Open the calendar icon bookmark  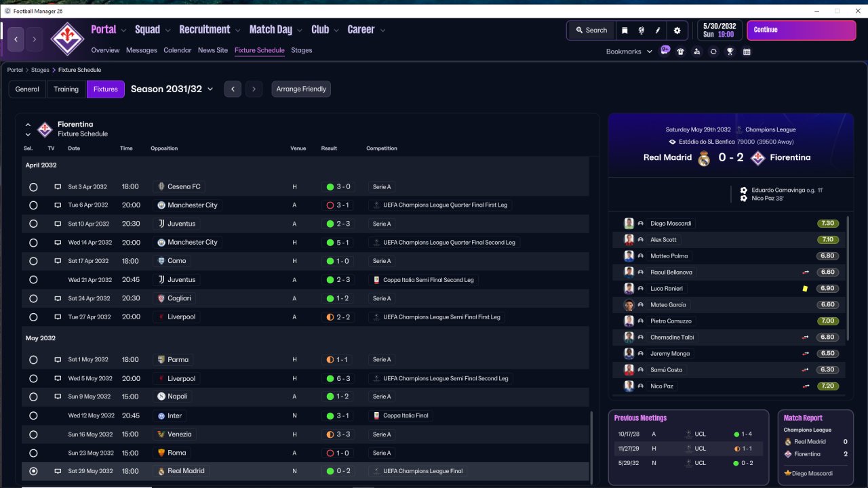click(x=747, y=52)
